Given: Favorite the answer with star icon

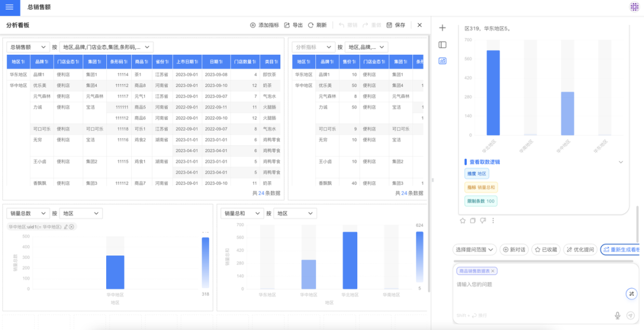Looking at the screenshot, I should coord(463,221).
